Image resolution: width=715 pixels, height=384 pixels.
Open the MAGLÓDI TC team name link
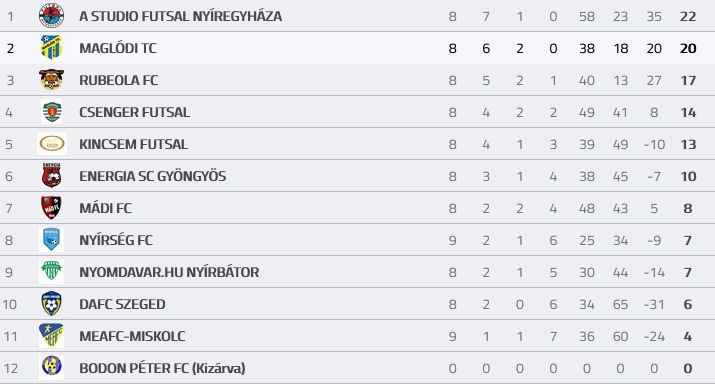(118, 48)
